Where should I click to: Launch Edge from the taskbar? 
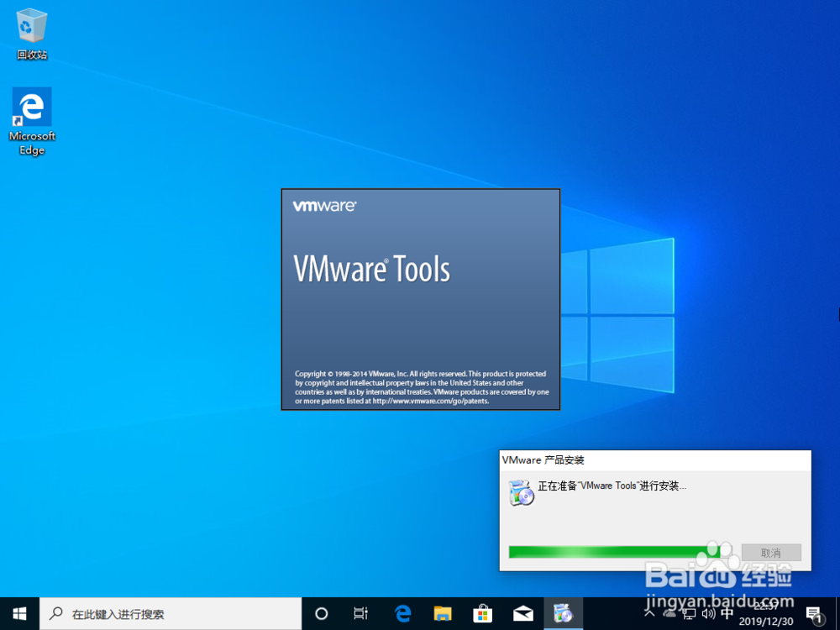pos(402,614)
